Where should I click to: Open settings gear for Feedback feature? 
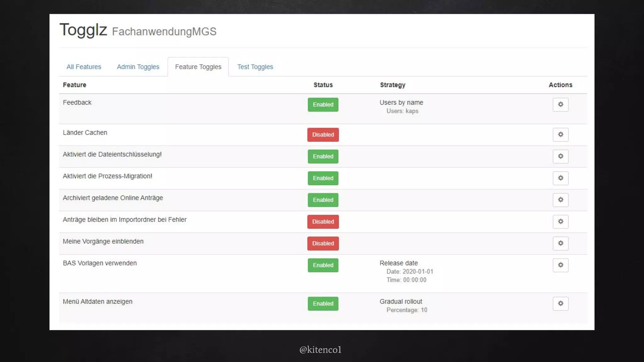click(x=560, y=105)
